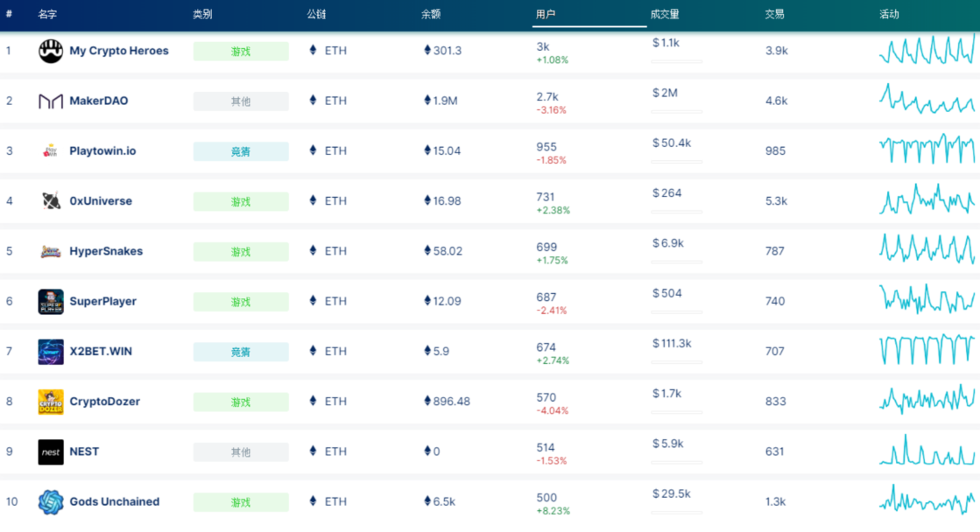Click the Ethereum chain icon in the SuperPlayer row
This screenshot has width=980, height=532.
click(314, 300)
